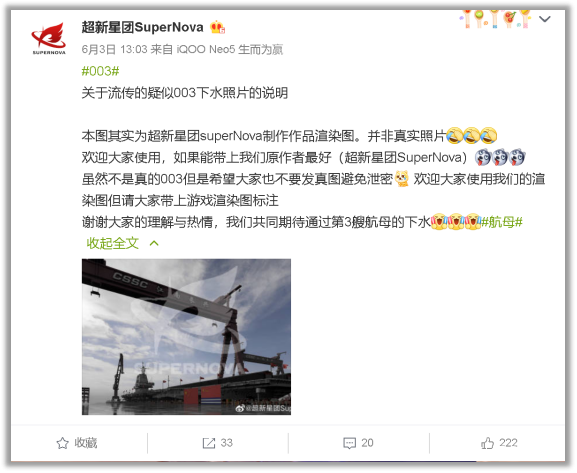Open the #航母# hashtag topic
Image resolution: width=577 pixels, height=473 pixels.
pyautogui.click(x=502, y=222)
